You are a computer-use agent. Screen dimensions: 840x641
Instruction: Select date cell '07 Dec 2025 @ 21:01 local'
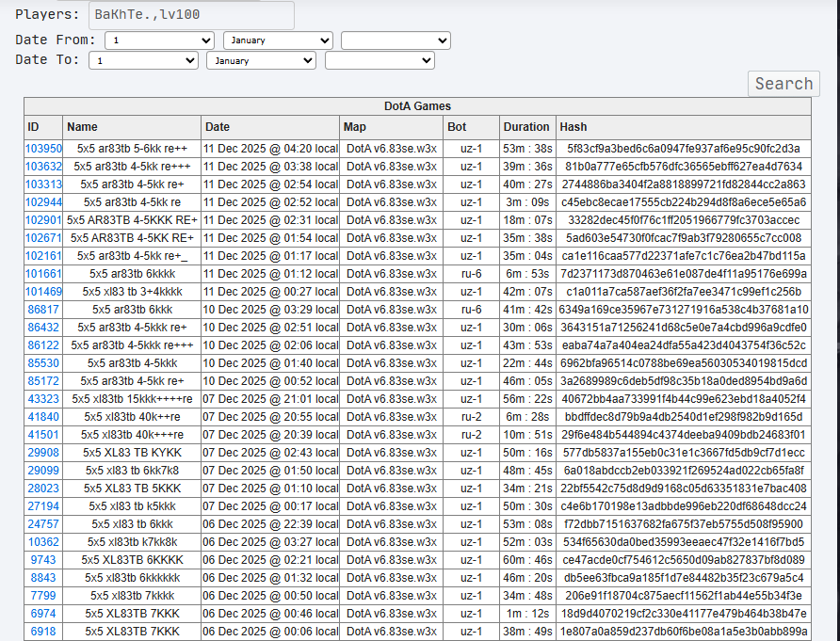click(x=270, y=399)
